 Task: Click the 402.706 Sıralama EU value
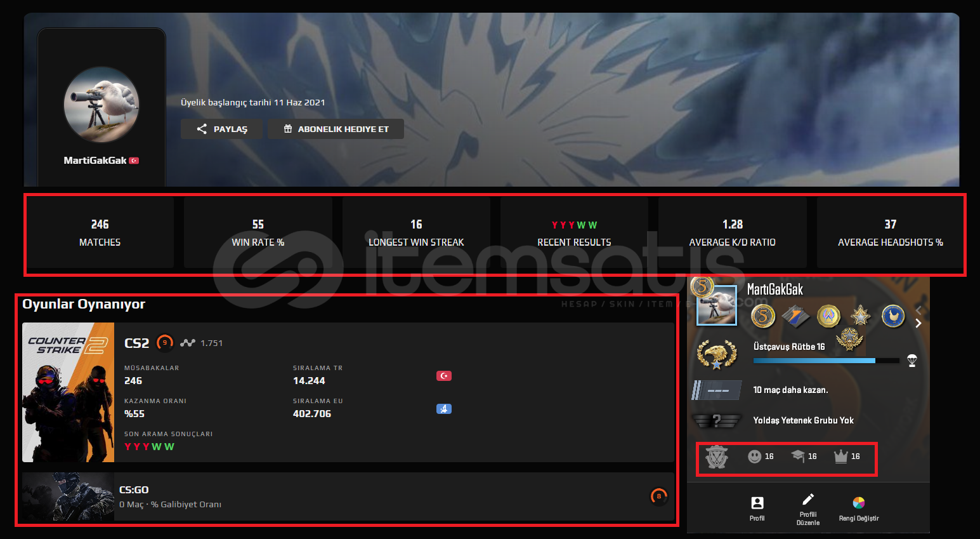(312, 414)
